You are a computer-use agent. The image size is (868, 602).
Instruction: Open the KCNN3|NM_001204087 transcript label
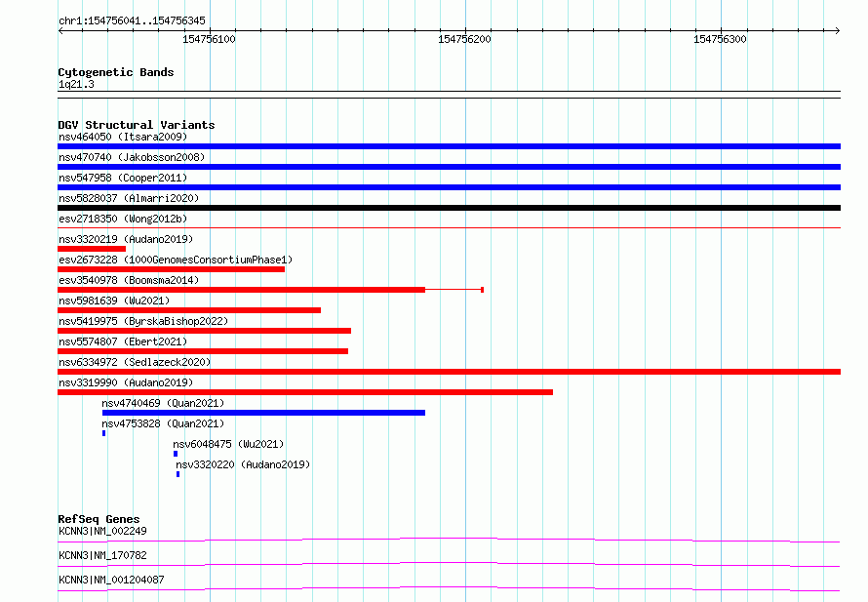click(x=111, y=580)
